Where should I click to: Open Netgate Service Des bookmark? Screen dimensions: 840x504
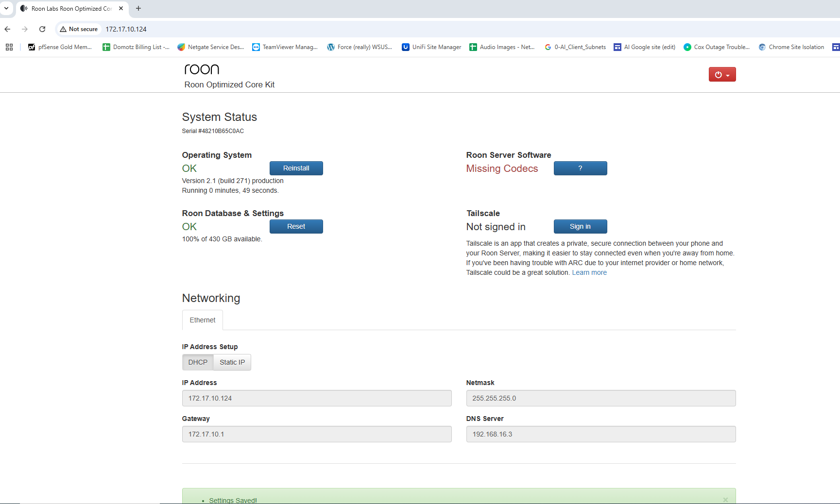tap(211, 47)
